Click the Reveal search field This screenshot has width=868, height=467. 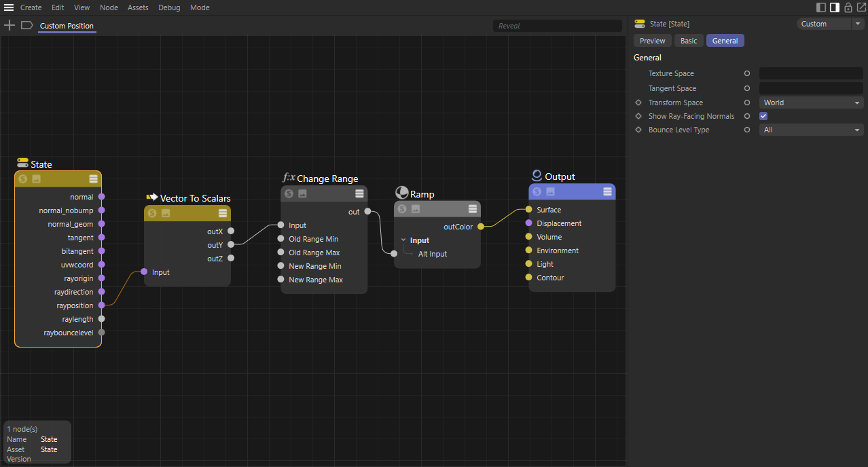point(557,26)
